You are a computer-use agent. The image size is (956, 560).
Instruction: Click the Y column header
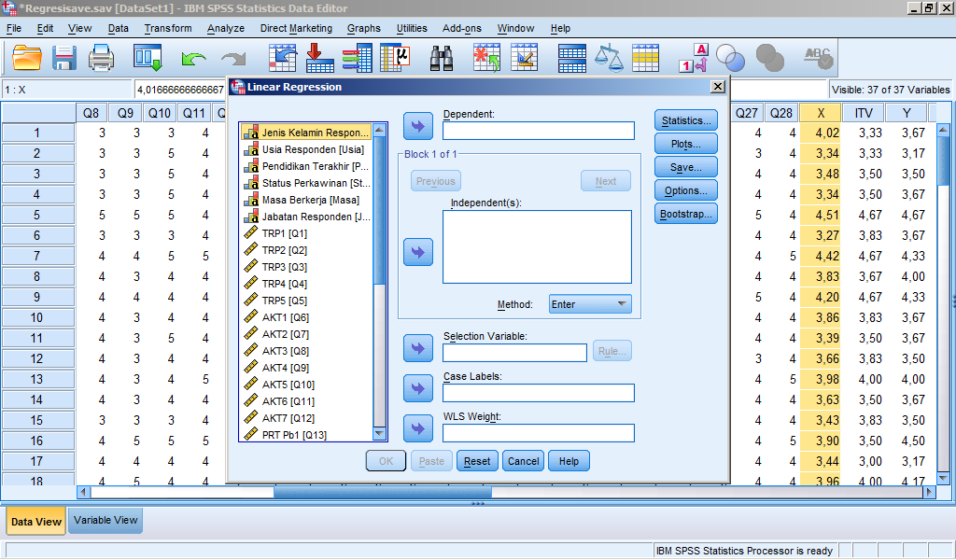(x=906, y=113)
